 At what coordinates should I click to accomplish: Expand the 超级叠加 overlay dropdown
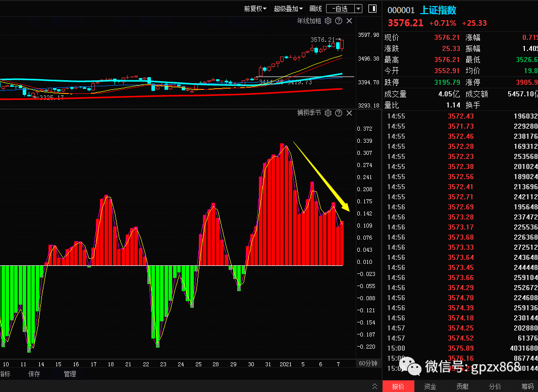[288, 9]
